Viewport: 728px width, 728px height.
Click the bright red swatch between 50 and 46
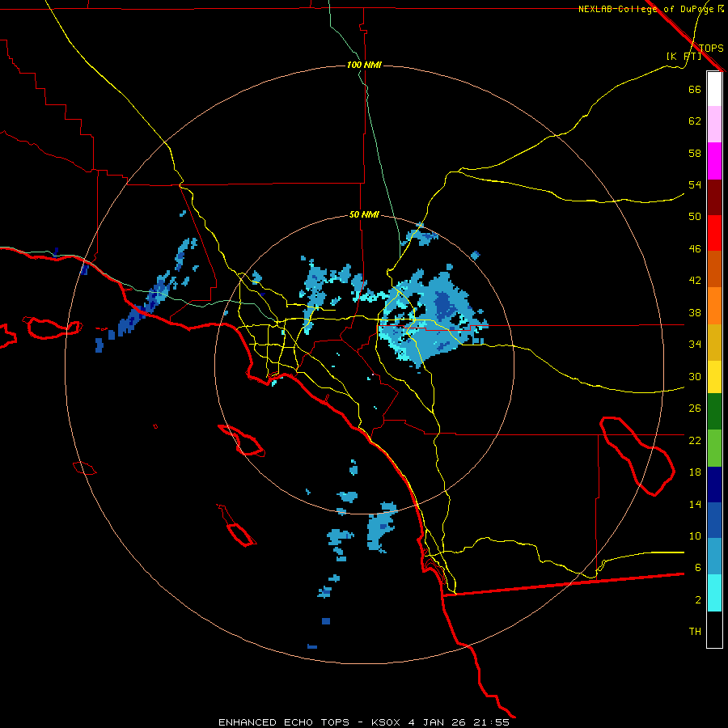click(714, 233)
